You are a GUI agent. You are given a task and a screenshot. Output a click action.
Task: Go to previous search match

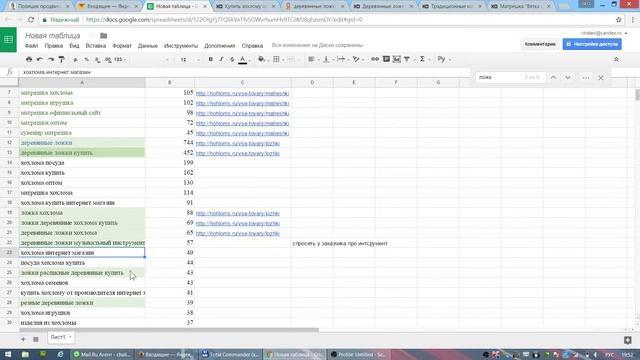[x=553, y=78]
